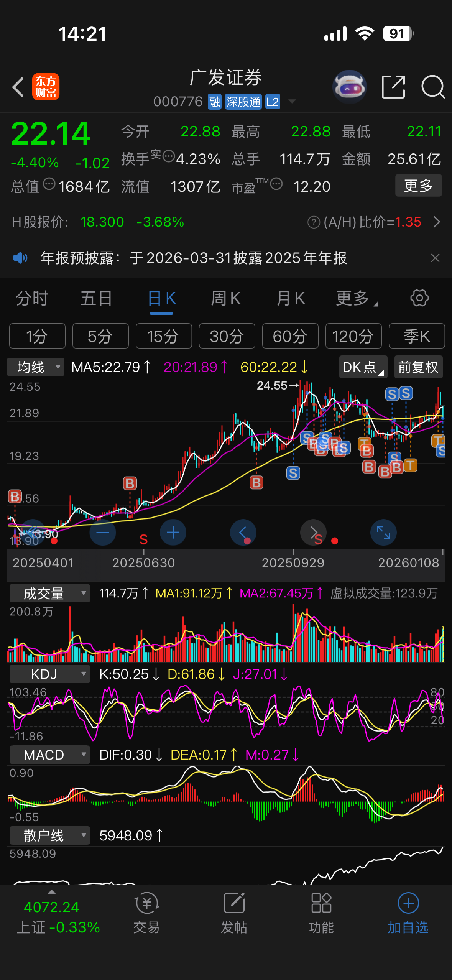Screen dimensions: 452x980
Task: Tap info icon beside 总值
Action: click(49, 184)
